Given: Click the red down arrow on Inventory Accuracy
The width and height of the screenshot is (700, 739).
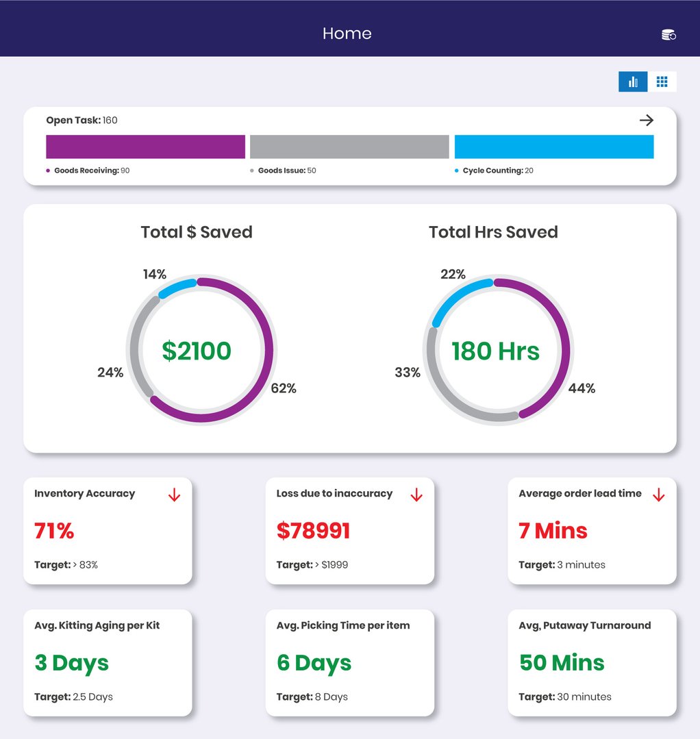Looking at the screenshot, I should pos(175,494).
